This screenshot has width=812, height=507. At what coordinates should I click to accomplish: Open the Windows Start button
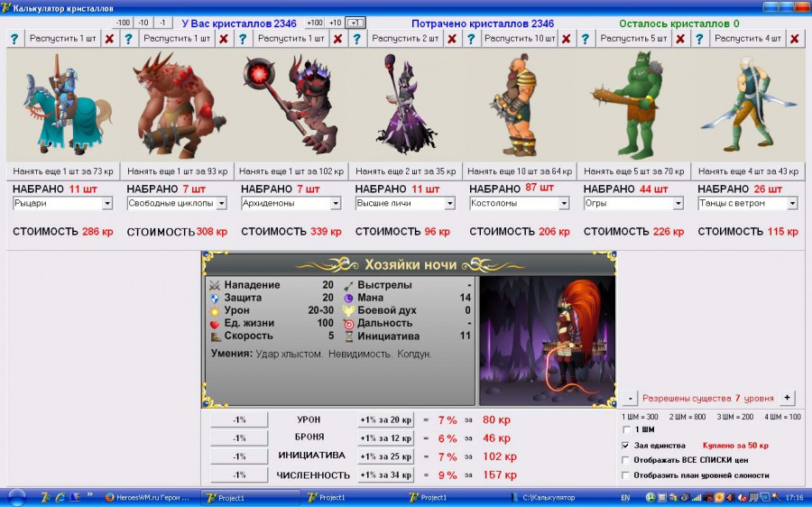(16, 497)
